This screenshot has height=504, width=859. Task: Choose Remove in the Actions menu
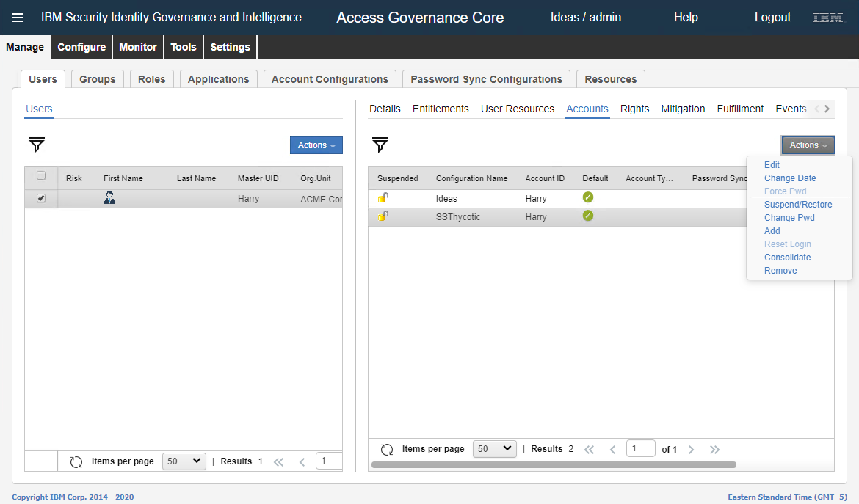click(x=780, y=270)
